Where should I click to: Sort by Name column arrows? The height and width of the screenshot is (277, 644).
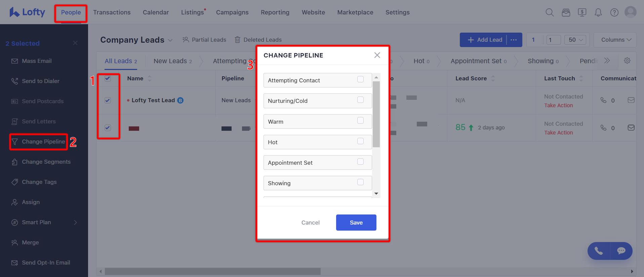(150, 78)
